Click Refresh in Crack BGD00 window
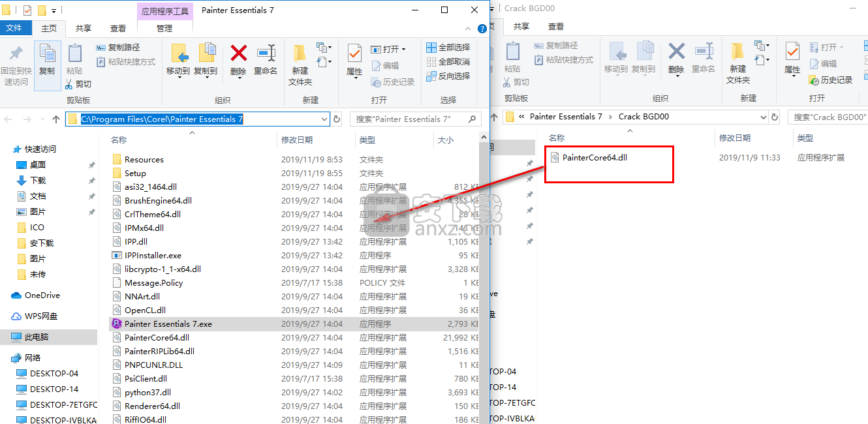The image size is (868, 424). (774, 117)
